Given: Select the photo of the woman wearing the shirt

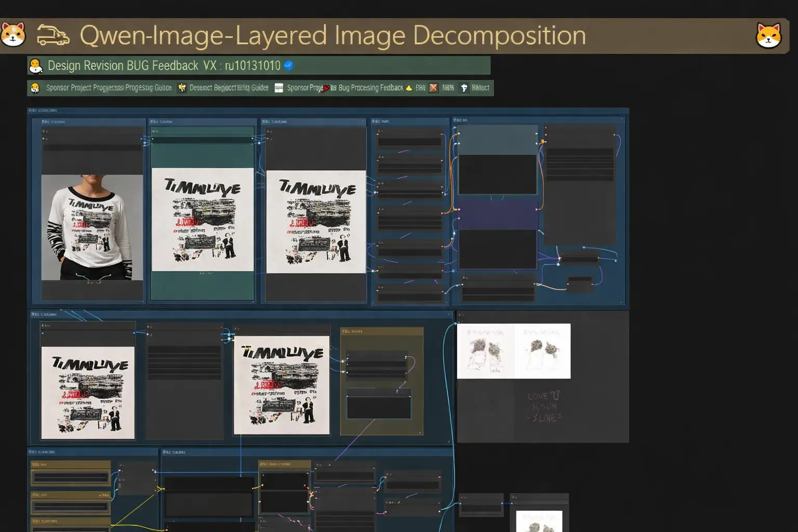Looking at the screenshot, I should [x=92, y=228].
